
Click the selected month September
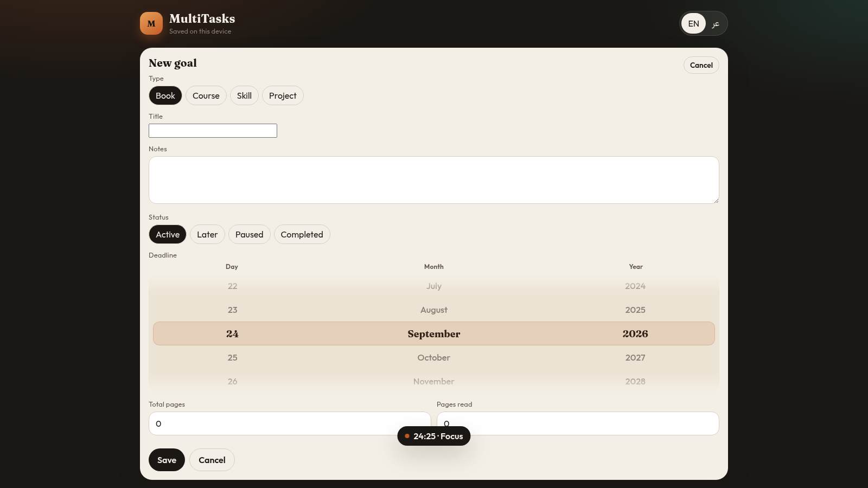pos(434,334)
